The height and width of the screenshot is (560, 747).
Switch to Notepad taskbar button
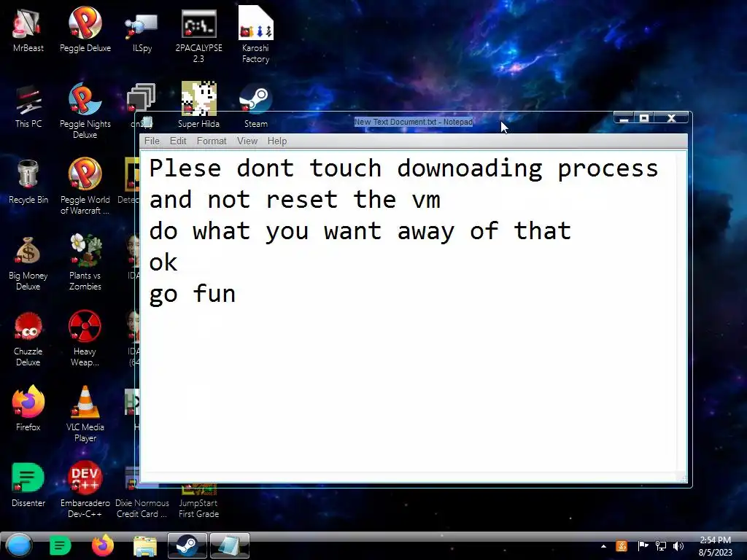click(230, 545)
